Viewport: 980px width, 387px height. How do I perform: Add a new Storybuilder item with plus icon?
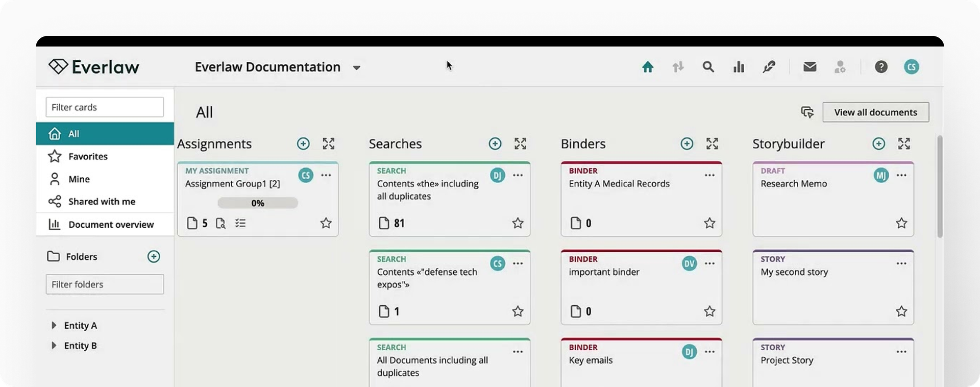(x=878, y=144)
